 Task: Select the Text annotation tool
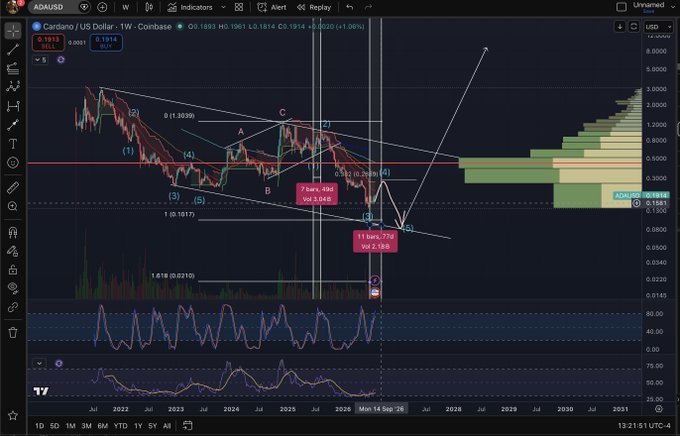coord(13,144)
